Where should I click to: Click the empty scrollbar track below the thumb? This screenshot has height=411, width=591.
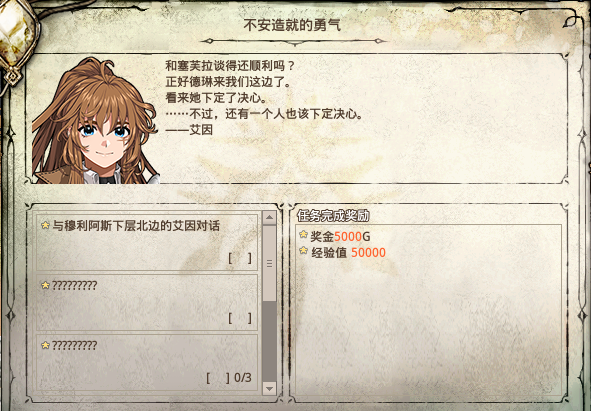coord(269,341)
